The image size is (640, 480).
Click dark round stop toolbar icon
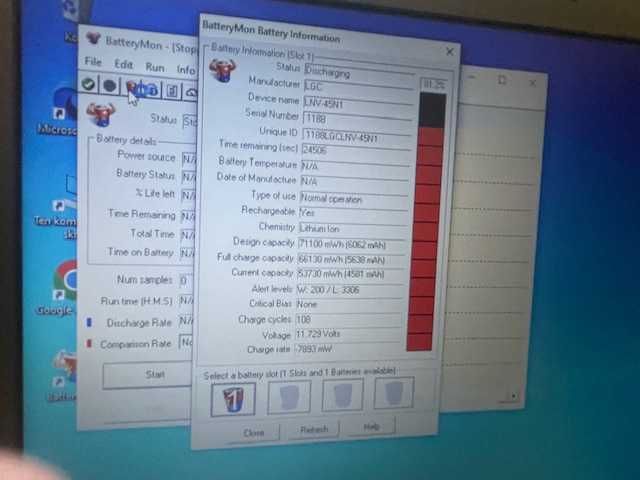[x=109, y=86]
